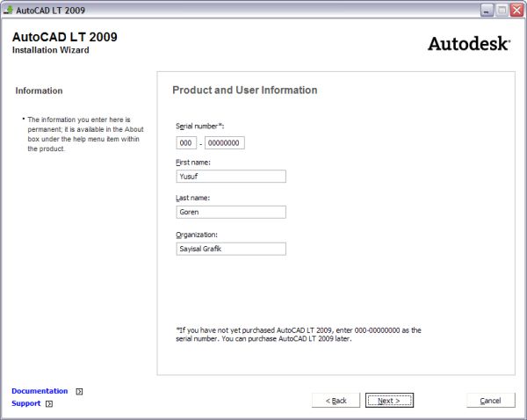Screen dimensions: 527x420
Task: Click the Documentation link
Action: coord(40,391)
